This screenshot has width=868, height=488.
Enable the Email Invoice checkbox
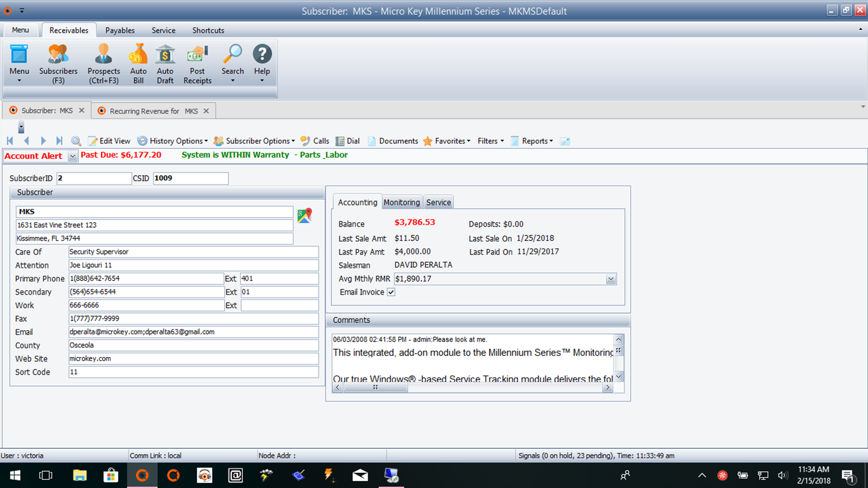[391, 292]
